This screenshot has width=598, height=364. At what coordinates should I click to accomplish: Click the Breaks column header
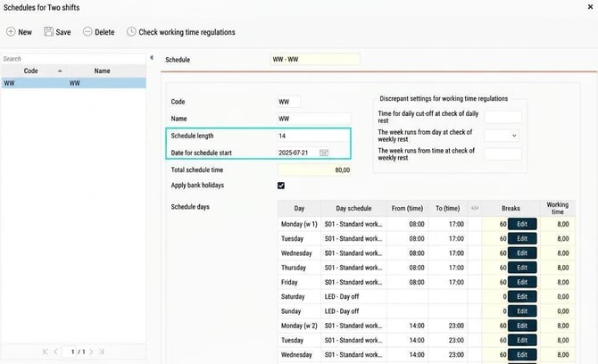point(511,209)
